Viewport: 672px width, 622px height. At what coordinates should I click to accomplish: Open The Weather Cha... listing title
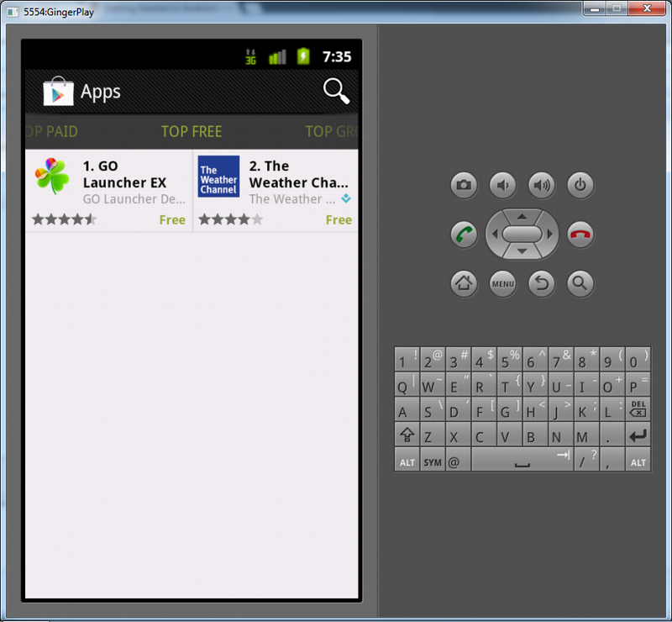[x=299, y=174]
